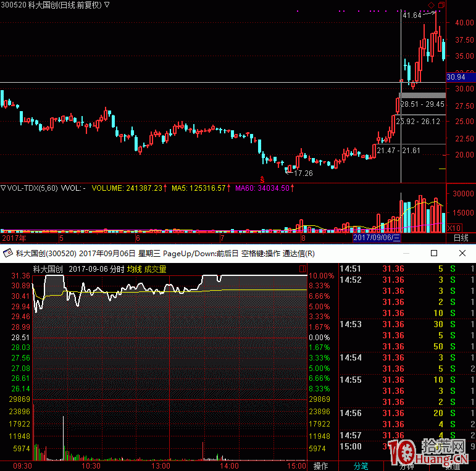This screenshot has width=476, height=471.
Task: Click the 14:53 tick with volume 30
Action: 407,325
